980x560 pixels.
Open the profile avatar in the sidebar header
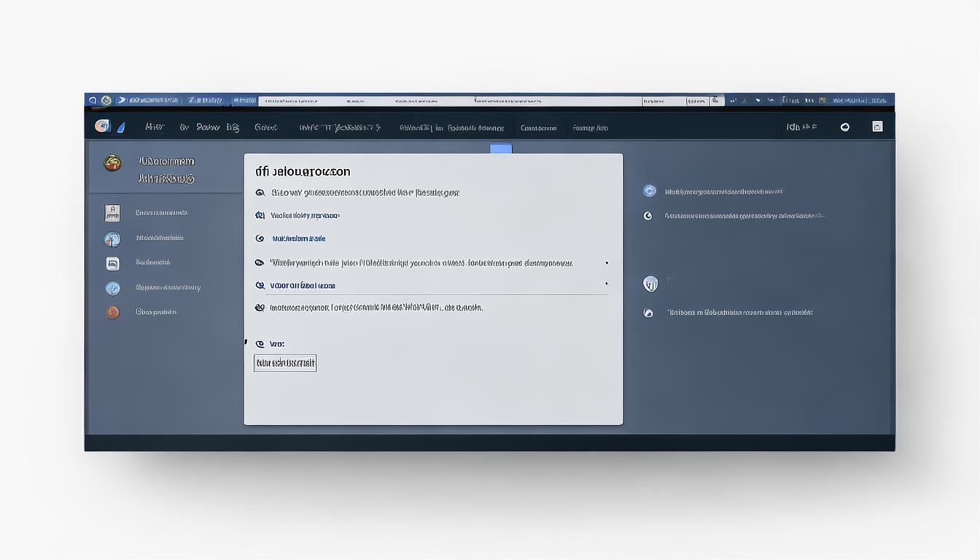coord(112,163)
